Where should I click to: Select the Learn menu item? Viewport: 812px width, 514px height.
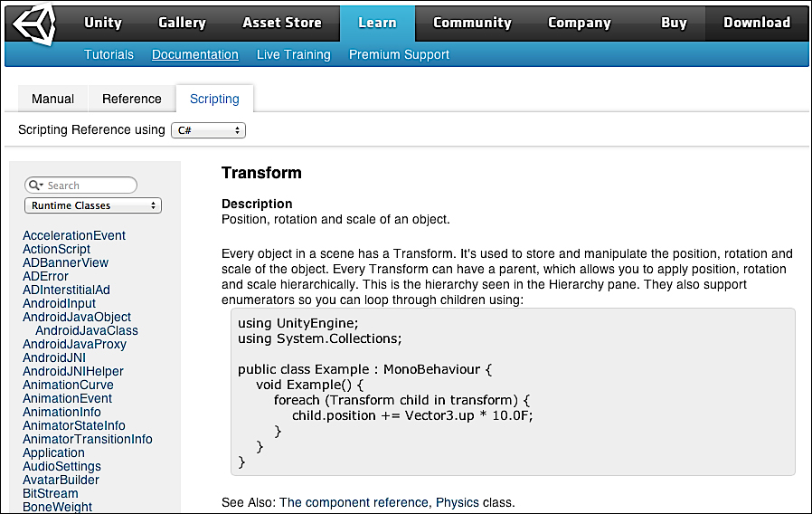pyautogui.click(x=378, y=23)
